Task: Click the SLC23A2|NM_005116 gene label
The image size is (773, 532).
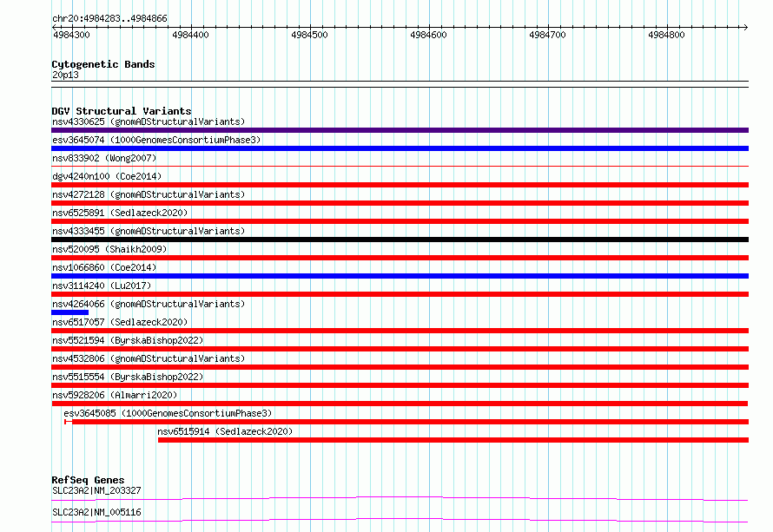Action: [x=96, y=512]
